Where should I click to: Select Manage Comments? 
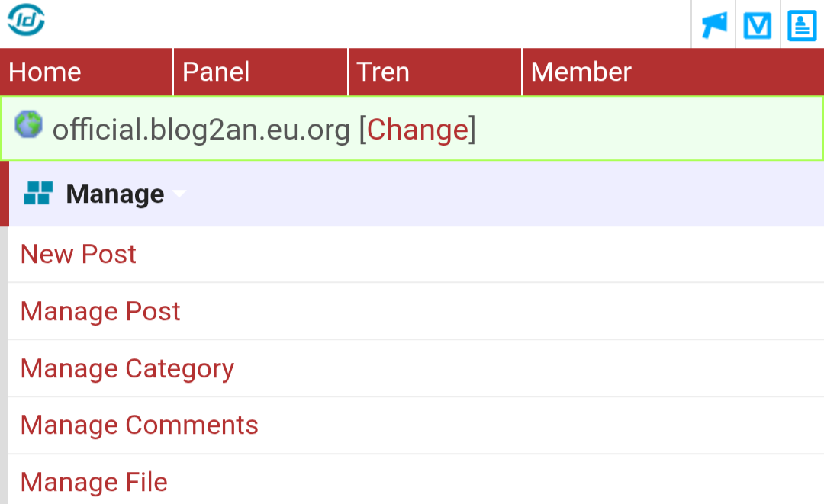[140, 425]
